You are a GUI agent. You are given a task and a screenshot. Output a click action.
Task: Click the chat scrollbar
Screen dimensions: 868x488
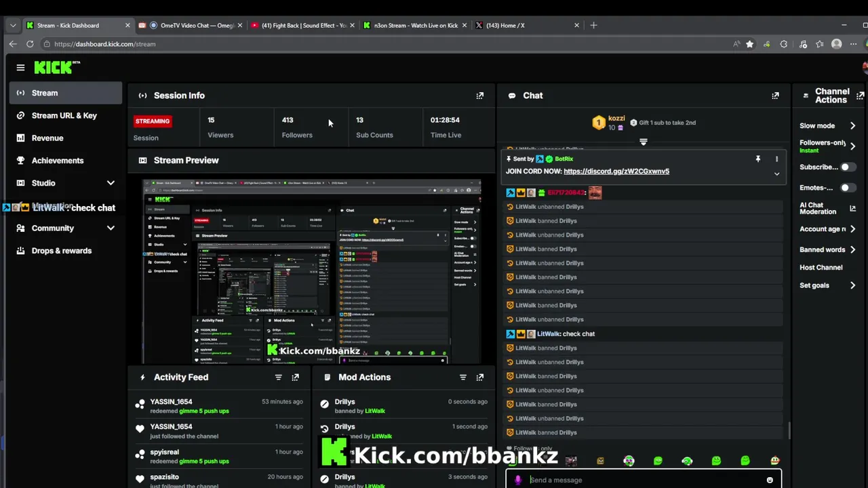789,430
